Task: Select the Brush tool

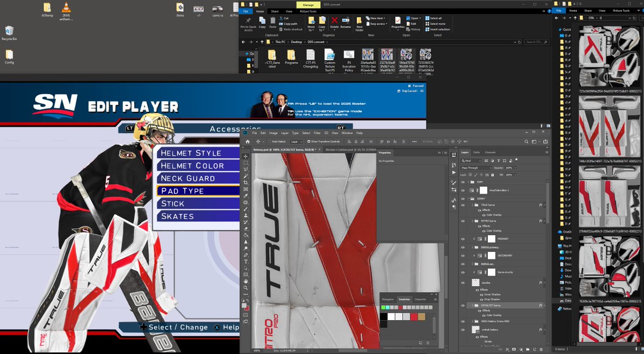Action: point(246,209)
